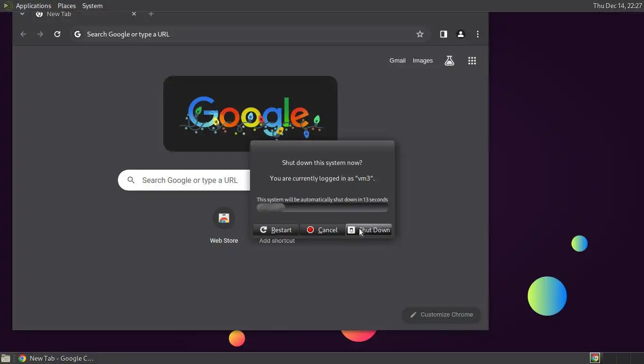Image resolution: width=644 pixels, height=364 pixels.
Task: Click the Chrome back arrow
Action: click(x=23, y=34)
